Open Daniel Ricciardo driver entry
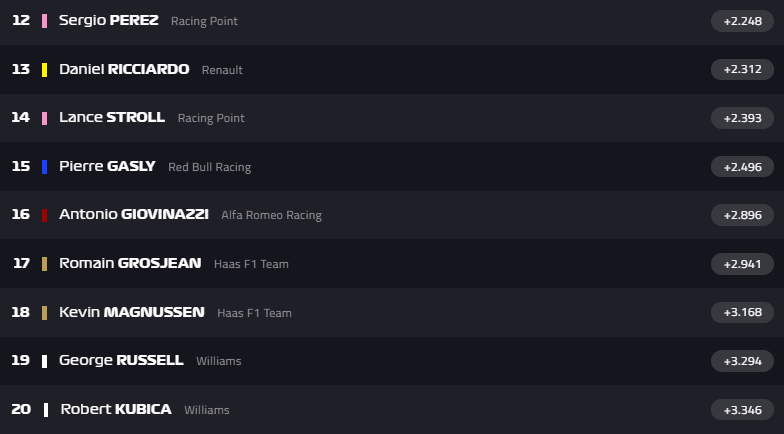Image resolution: width=784 pixels, height=434 pixels. [x=124, y=70]
